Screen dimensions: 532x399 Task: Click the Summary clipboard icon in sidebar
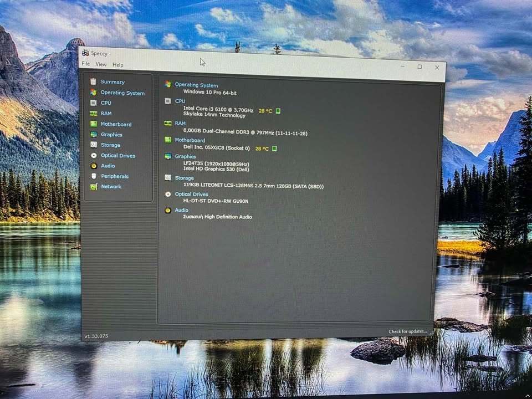click(x=93, y=81)
